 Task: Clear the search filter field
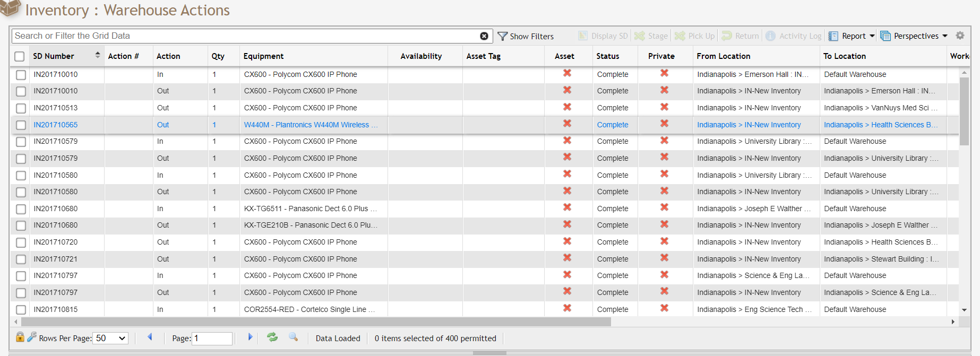(x=484, y=36)
